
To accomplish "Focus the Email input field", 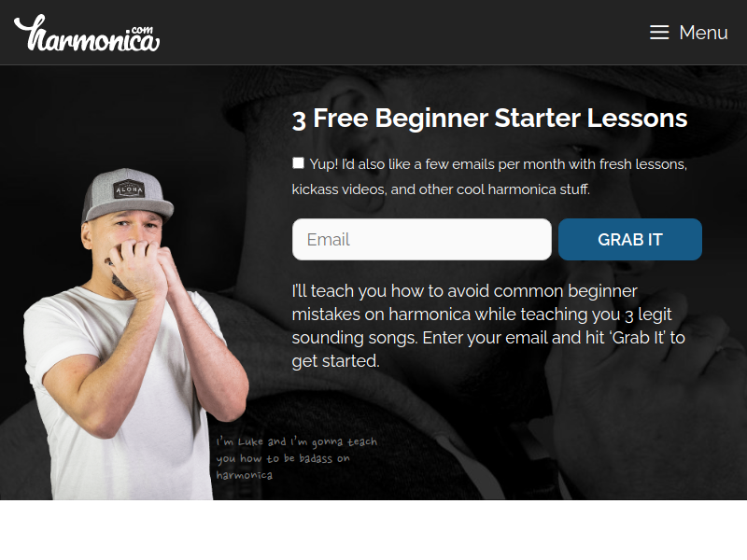I will (x=422, y=240).
